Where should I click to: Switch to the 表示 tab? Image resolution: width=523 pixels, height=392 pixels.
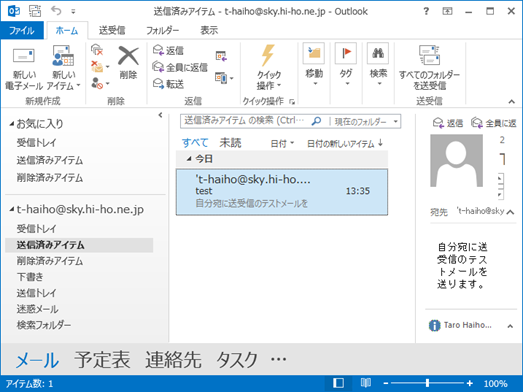pos(209,30)
